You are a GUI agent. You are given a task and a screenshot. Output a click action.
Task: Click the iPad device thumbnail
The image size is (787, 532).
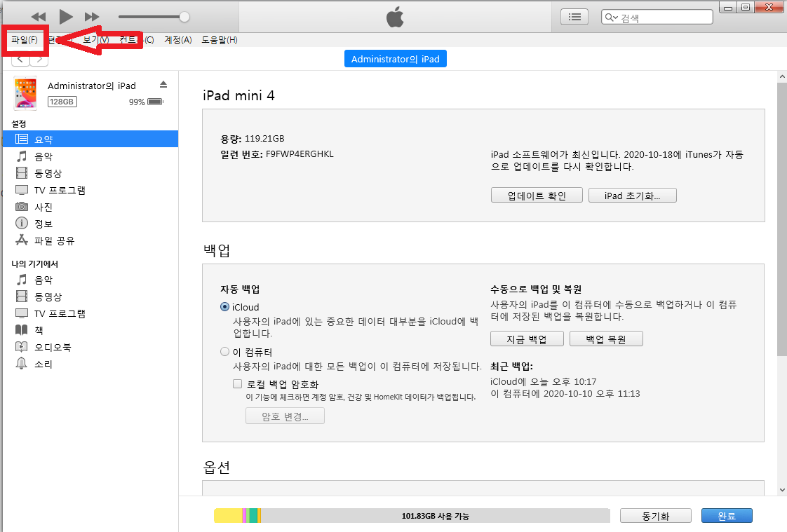coord(25,93)
